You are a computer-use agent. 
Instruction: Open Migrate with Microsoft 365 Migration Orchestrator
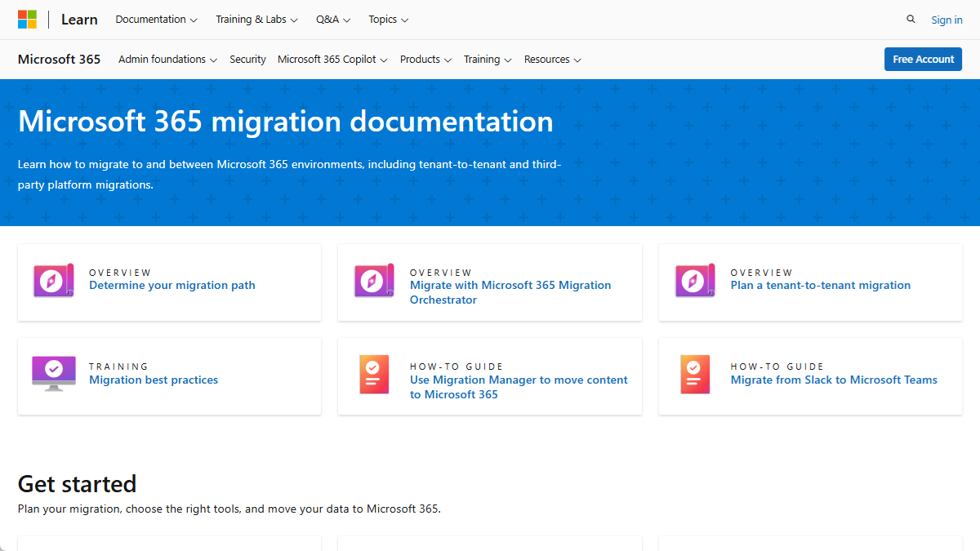pyautogui.click(x=510, y=292)
